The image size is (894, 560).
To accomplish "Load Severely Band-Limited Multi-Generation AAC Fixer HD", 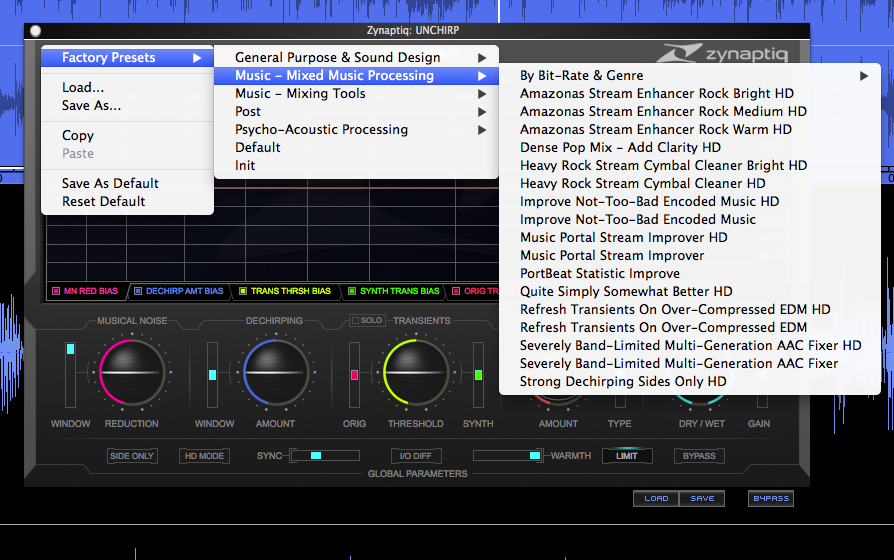I will pos(690,346).
